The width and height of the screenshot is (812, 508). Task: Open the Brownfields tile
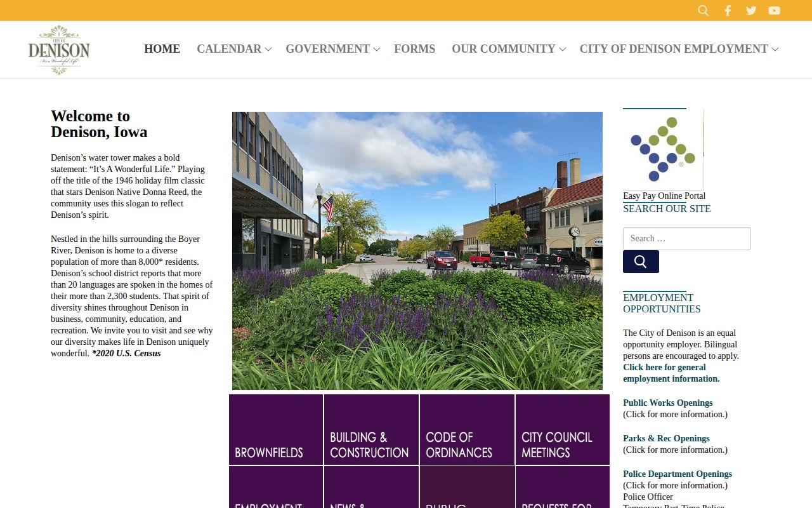[276, 430]
